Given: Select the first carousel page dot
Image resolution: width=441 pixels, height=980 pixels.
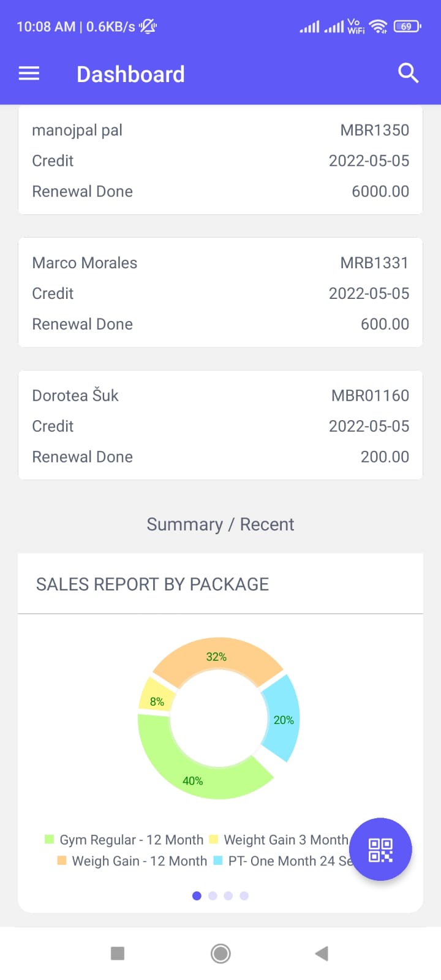Looking at the screenshot, I should [x=197, y=895].
